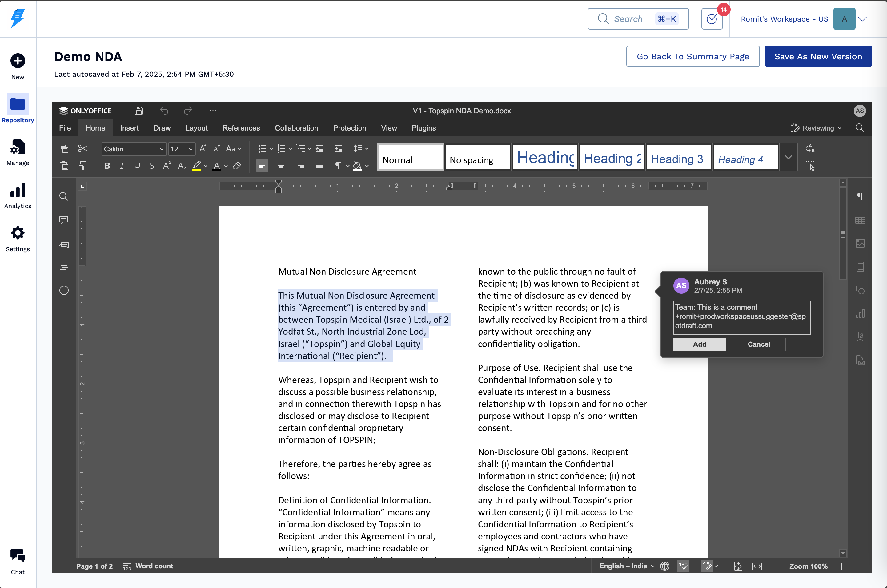Set paragraph alignment to left
This screenshot has width=887, height=588.
click(262, 165)
